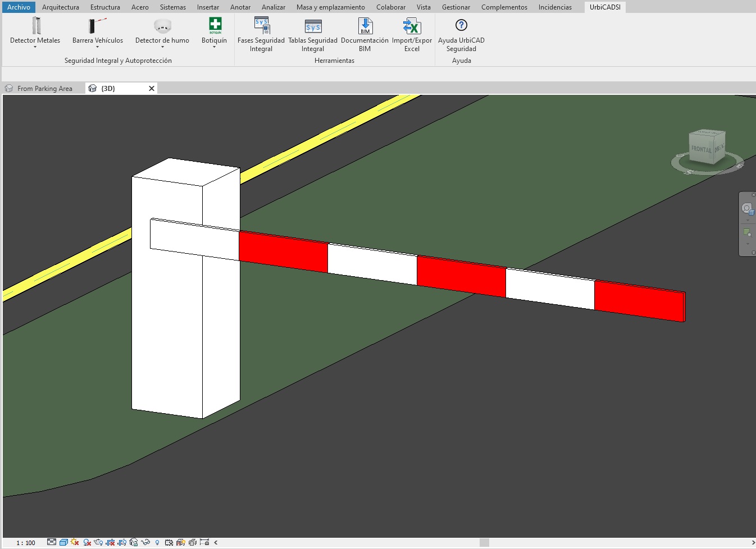Image resolution: width=756 pixels, height=549 pixels.
Task: Expand the steering wheel dropdown arrow
Action: click(x=748, y=220)
